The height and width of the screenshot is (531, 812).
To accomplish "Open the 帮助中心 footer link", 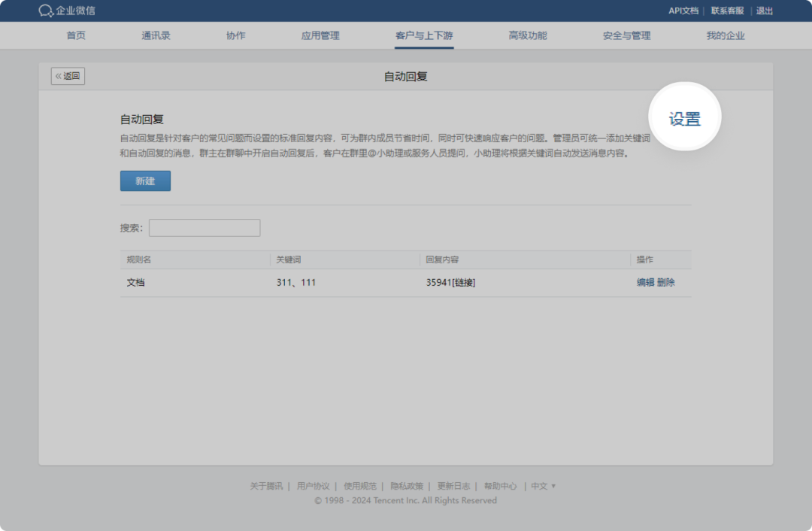I will [500, 486].
